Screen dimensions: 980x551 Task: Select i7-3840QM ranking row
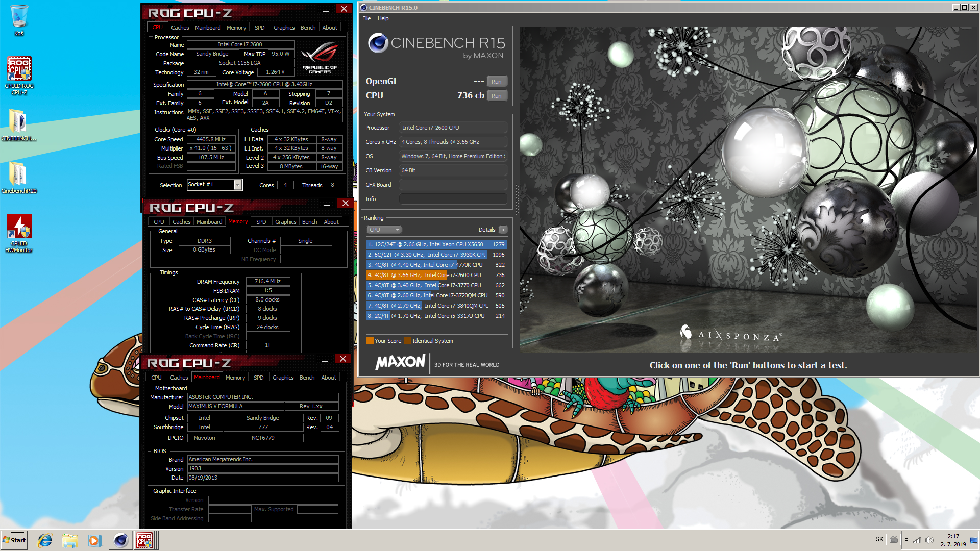[x=436, y=306]
